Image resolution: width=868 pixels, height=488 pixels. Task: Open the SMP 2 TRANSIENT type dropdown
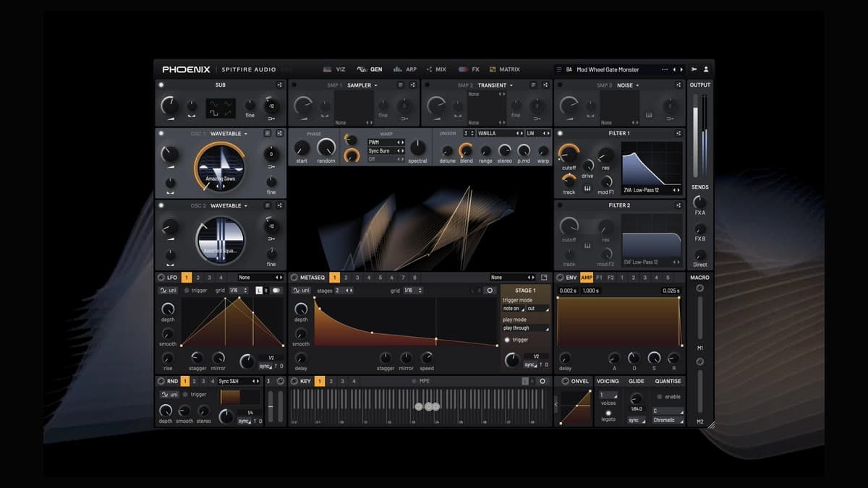click(495, 85)
